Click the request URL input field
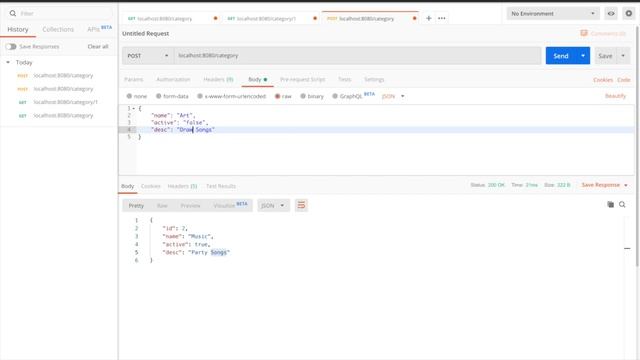The width and height of the screenshot is (640, 360). (x=358, y=56)
